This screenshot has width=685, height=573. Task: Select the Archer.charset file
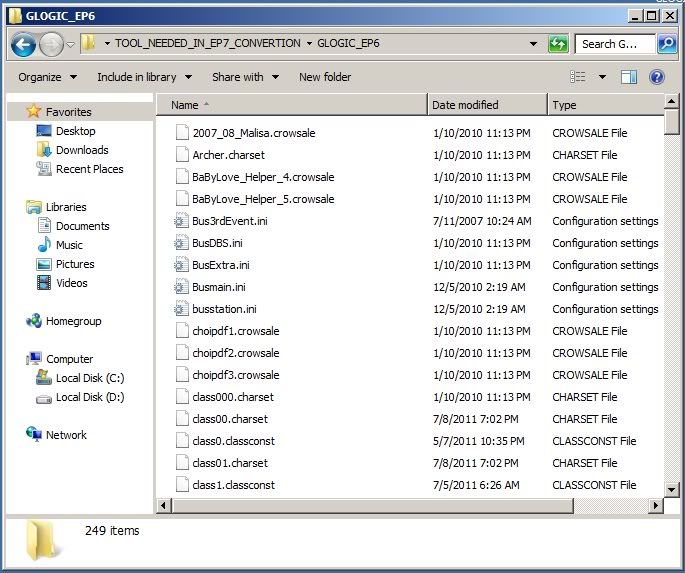click(x=230, y=155)
